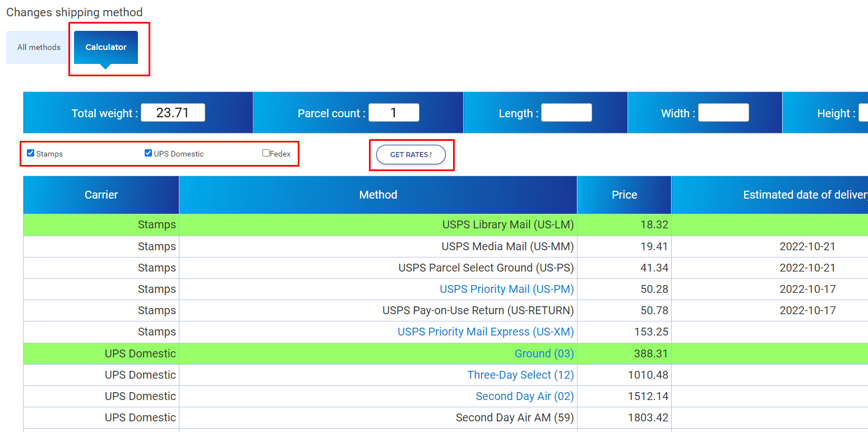
Task: Choose Three-Day Select (12) method
Action: pyautogui.click(x=521, y=375)
